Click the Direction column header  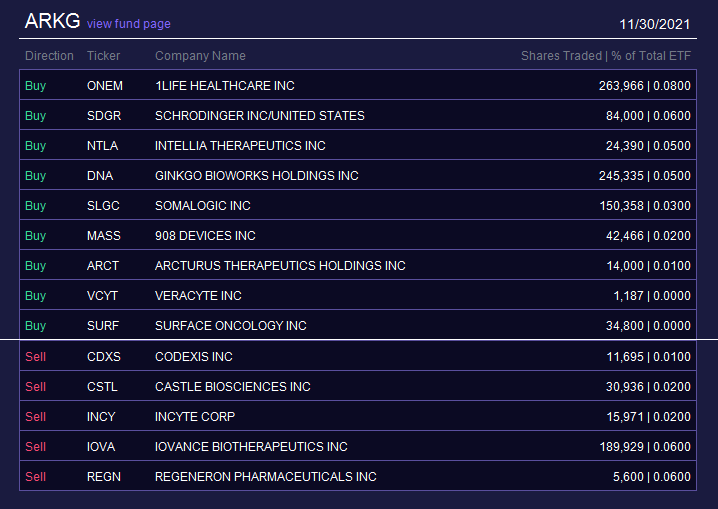(x=49, y=56)
